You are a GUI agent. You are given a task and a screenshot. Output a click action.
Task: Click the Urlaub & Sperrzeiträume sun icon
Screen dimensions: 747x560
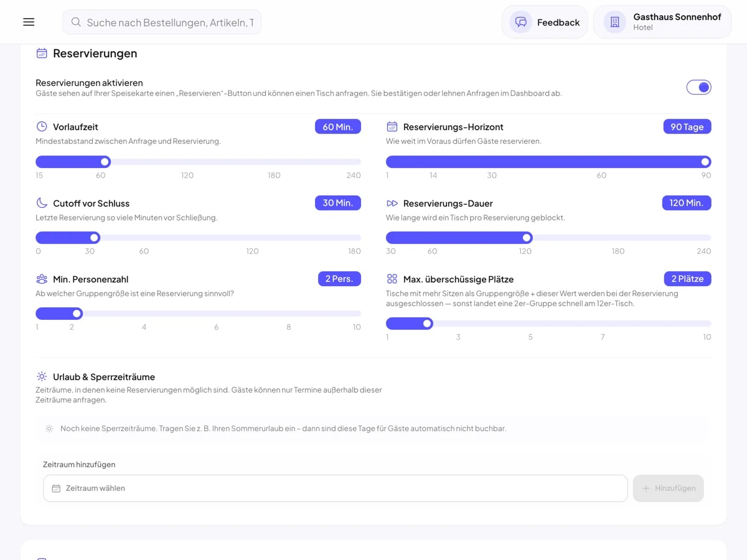(x=42, y=377)
